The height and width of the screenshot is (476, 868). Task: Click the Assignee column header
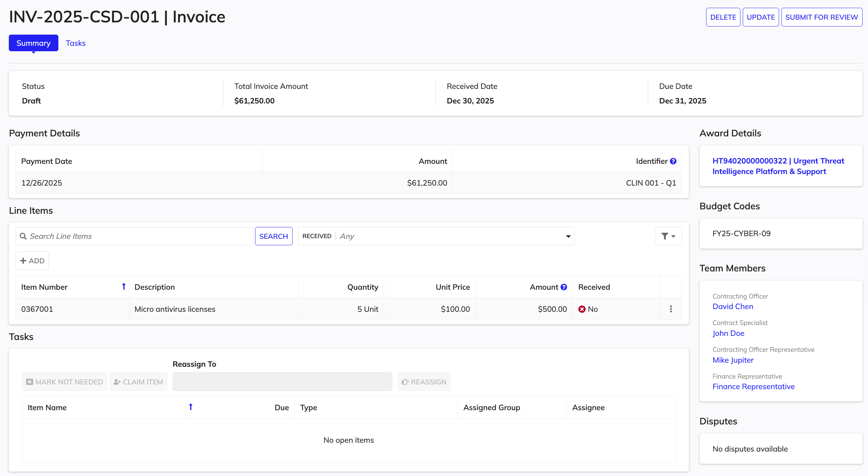tap(588, 407)
